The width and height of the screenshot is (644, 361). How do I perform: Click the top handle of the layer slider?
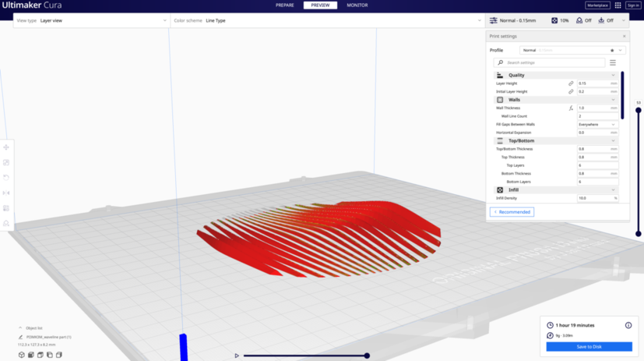click(639, 110)
